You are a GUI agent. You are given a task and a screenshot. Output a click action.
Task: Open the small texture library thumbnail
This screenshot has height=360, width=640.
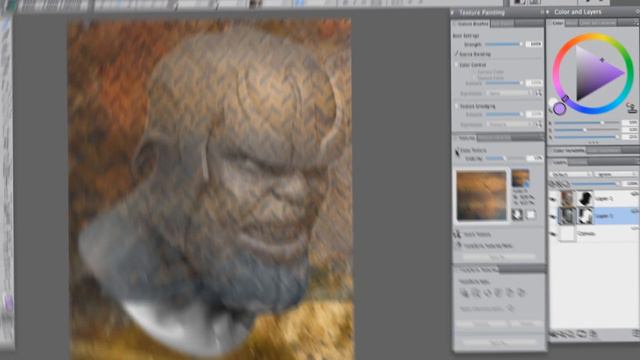point(520,179)
